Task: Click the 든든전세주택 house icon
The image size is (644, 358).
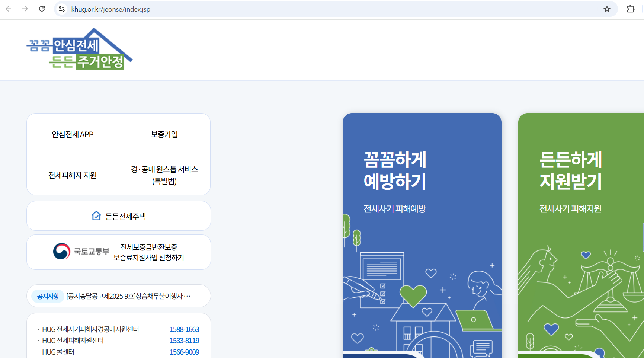Action: click(96, 216)
